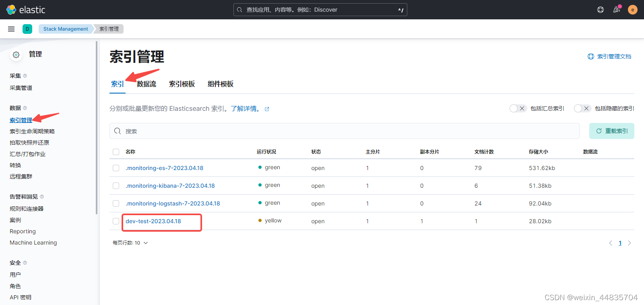644x305 pixels.
Task: Click external link icon after 了解详情
Action: pyautogui.click(x=267, y=109)
